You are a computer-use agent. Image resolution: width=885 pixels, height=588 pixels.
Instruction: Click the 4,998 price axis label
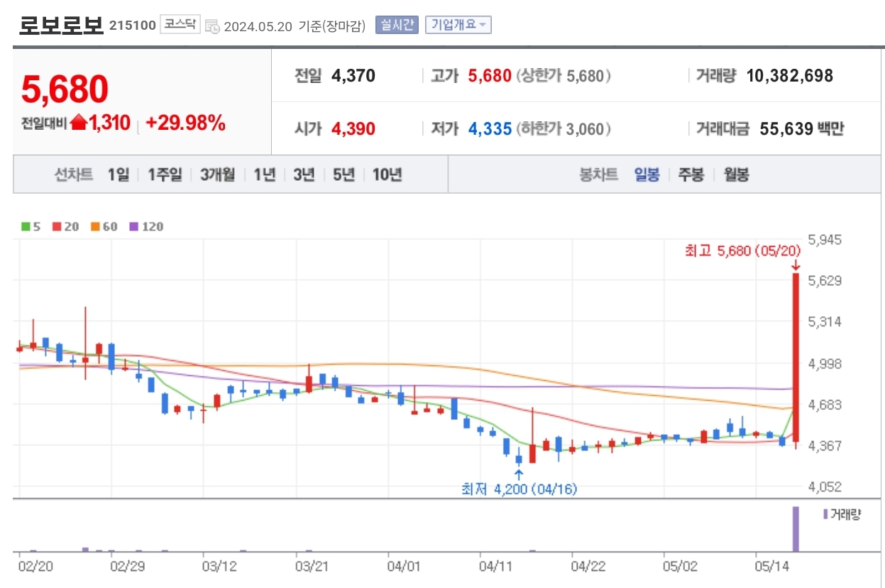point(825,364)
